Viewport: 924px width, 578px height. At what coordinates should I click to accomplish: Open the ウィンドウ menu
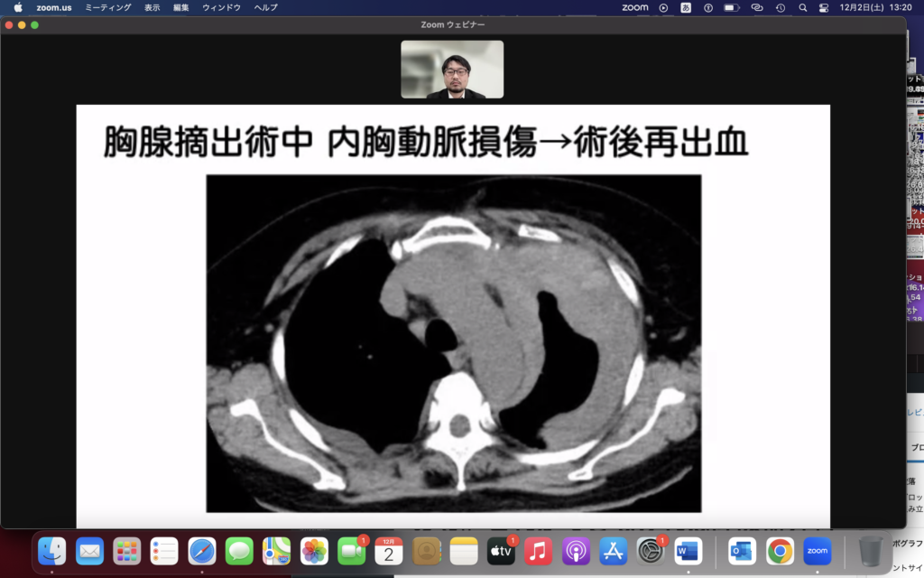(x=221, y=7)
